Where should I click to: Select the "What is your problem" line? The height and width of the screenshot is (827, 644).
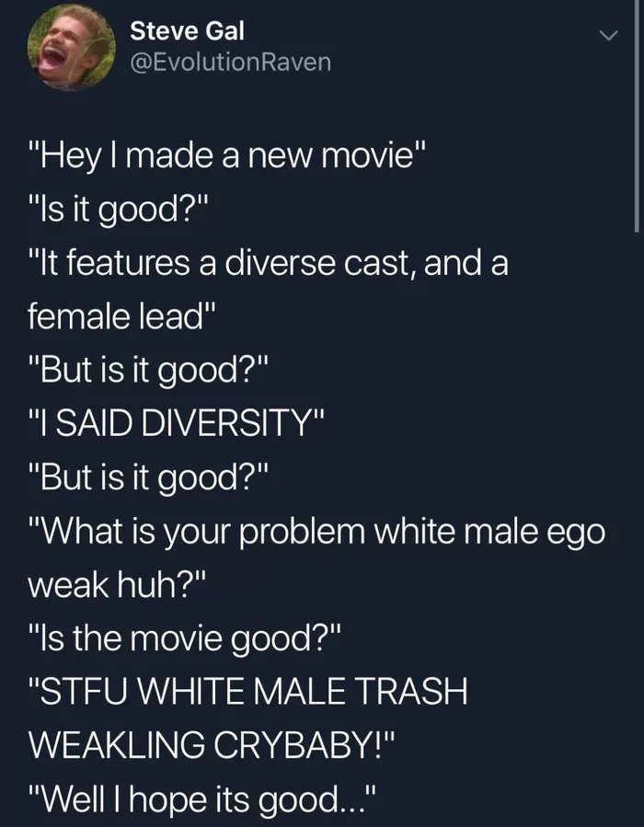(316, 532)
